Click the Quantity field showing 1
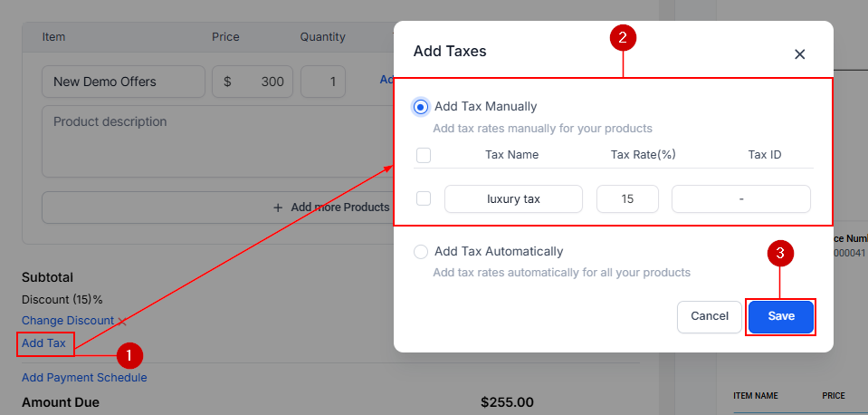This screenshot has height=415, width=868. [323, 82]
